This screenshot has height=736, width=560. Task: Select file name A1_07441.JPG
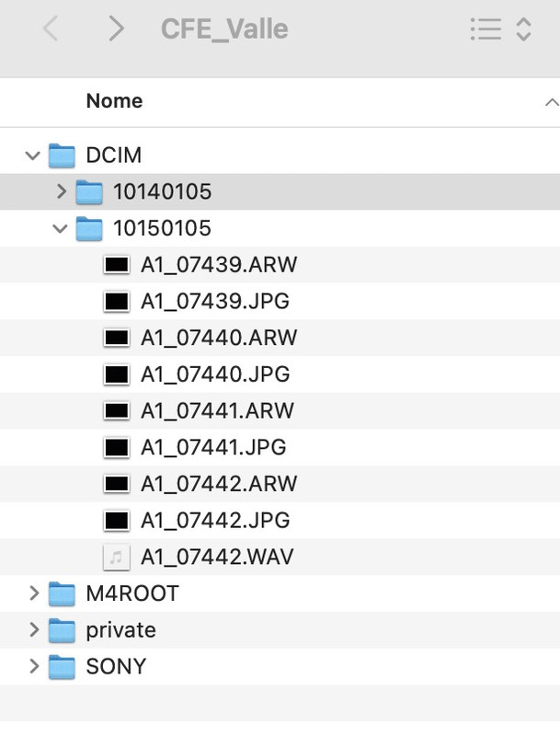click(x=213, y=447)
